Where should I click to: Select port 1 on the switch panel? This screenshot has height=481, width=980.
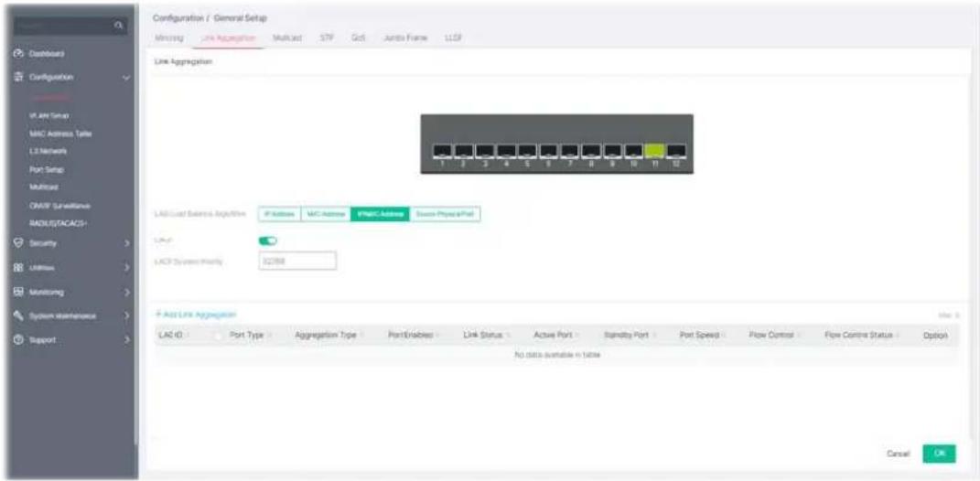coord(443,152)
